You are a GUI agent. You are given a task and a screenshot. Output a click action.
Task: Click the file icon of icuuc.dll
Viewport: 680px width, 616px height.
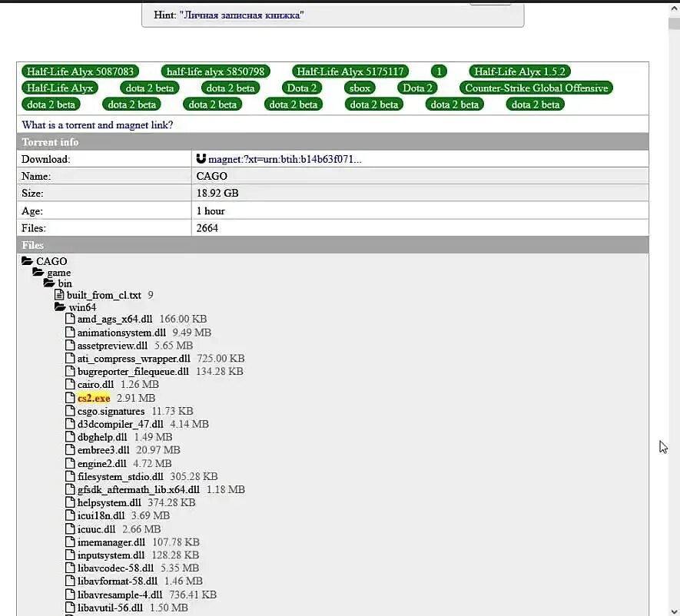pyautogui.click(x=70, y=528)
